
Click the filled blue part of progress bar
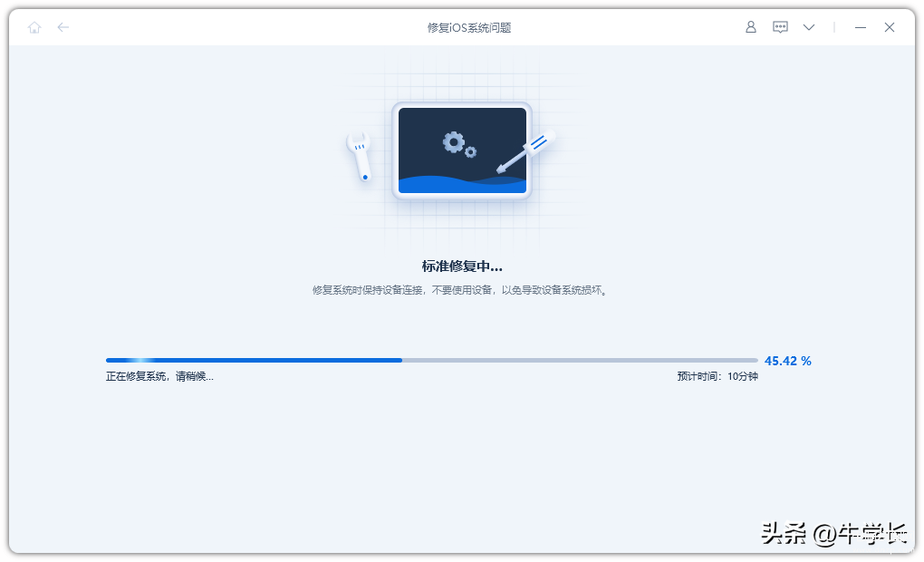coord(254,360)
